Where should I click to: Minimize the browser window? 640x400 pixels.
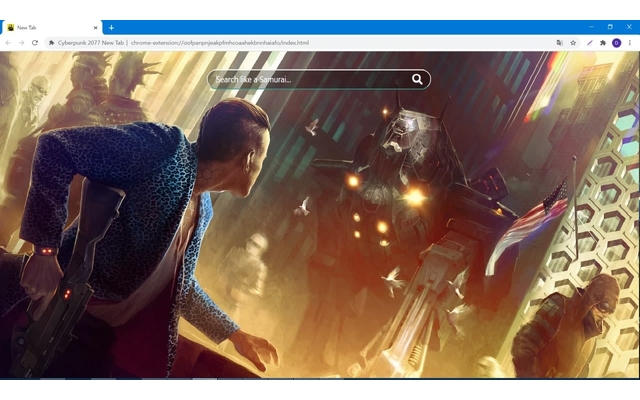tap(591, 27)
